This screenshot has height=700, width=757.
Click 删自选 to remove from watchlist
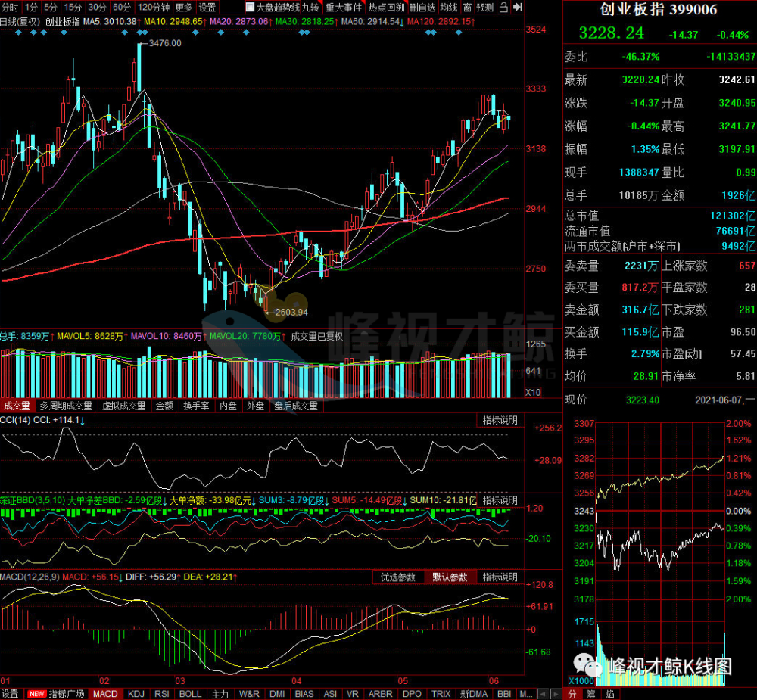tap(422, 8)
